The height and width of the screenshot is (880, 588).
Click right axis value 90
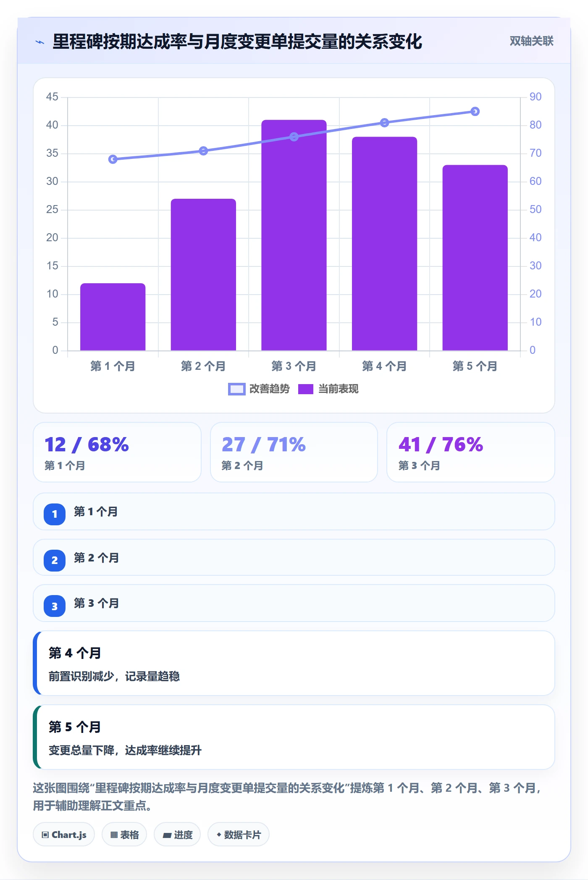[535, 97]
